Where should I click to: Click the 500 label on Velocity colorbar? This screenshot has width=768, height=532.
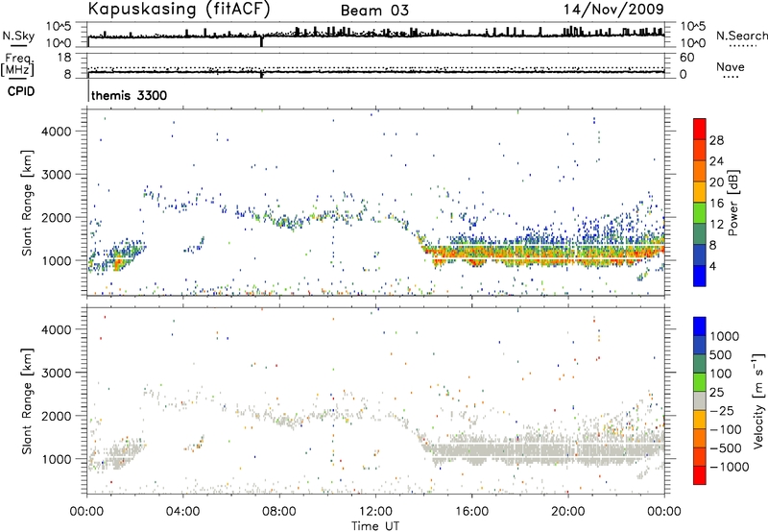(x=721, y=354)
